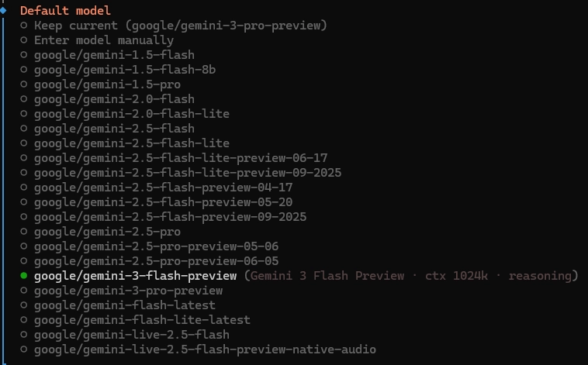Pick google/gemini-live-2.5-flash model

131,335
